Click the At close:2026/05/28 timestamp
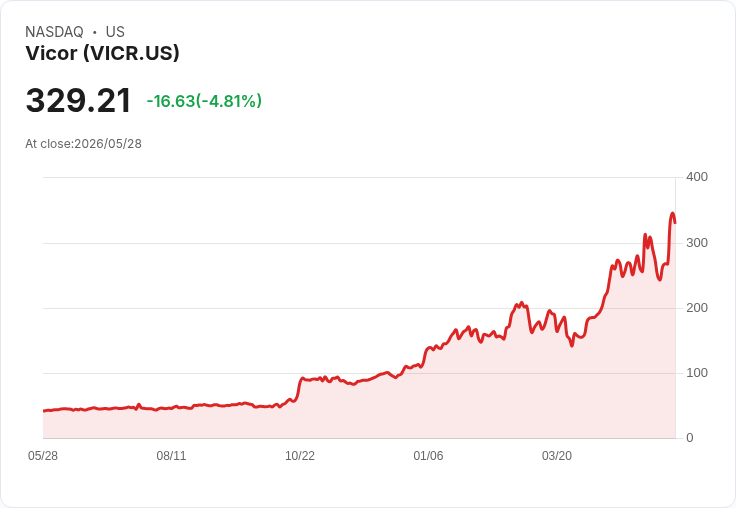Screen dimensions: 736x508 (x=84, y=144)
